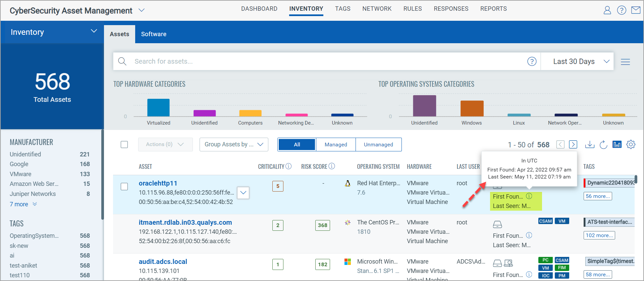This screenshot has width=644, height=281.
Task: Refresh the asset list
Action: coord(603,144)
